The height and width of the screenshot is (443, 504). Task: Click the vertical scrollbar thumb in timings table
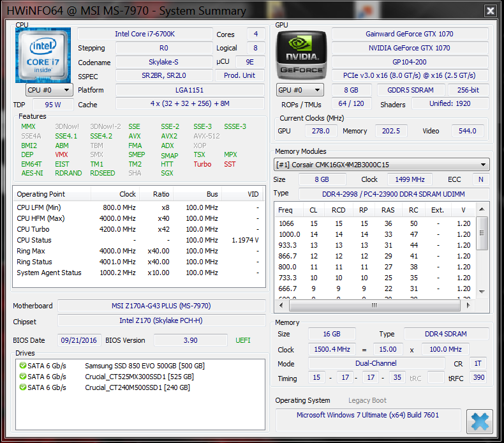click(x=482, y=233)
